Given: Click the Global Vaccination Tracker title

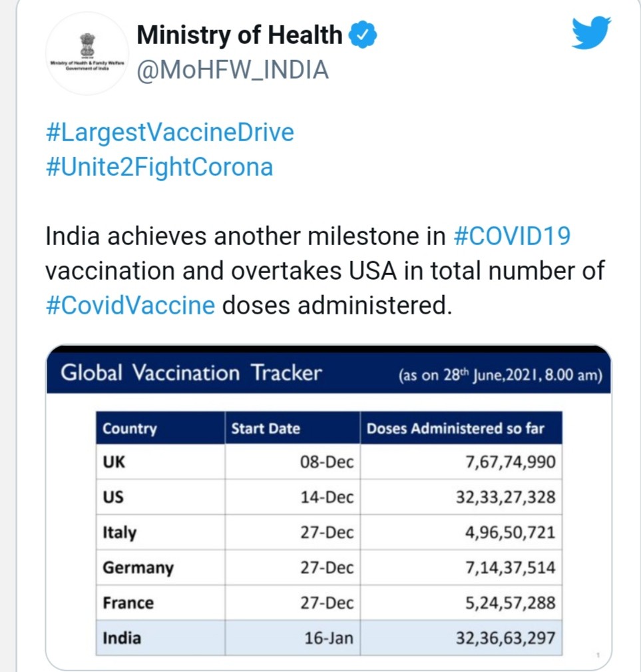Looking at the screenshot, I should coord(191,372).
